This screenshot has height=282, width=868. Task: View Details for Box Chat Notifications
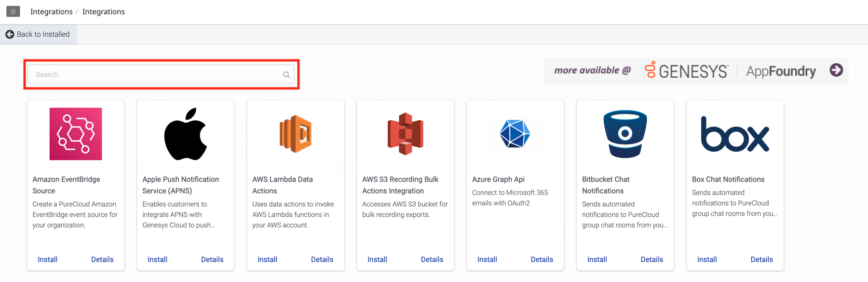tap(762, 259)
